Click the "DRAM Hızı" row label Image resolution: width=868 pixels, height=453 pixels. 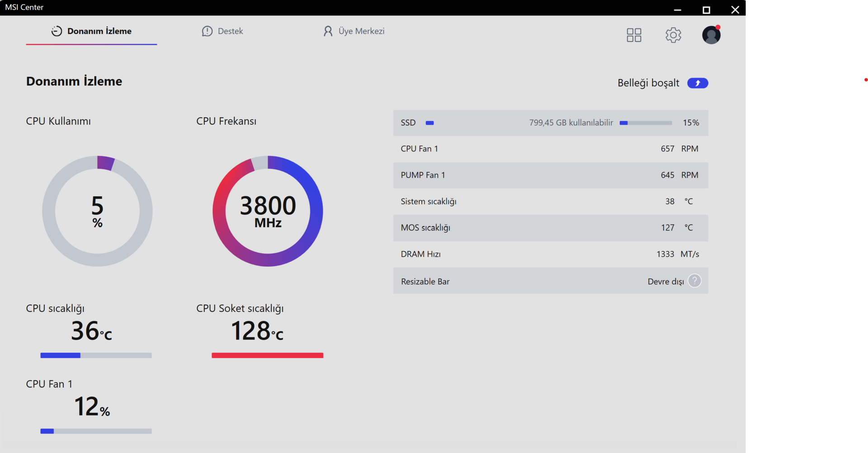pyautogui.click(x=420, y=254)
